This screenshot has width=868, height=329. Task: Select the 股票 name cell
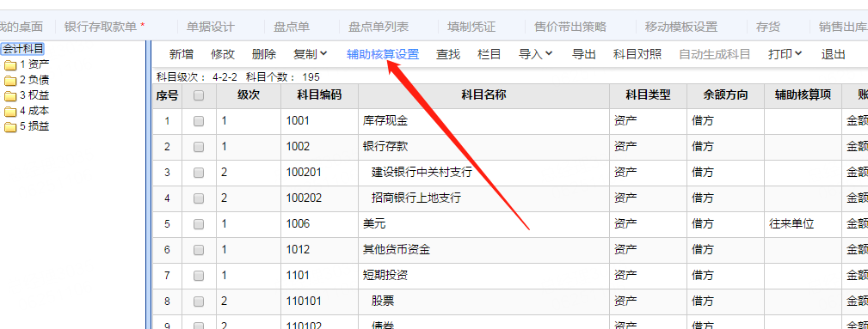483,302
